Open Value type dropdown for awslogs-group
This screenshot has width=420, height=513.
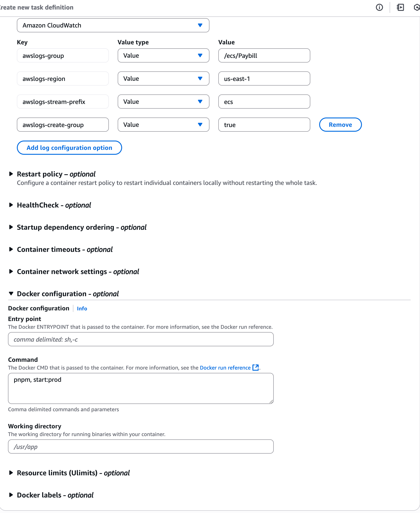pos(163,56)
